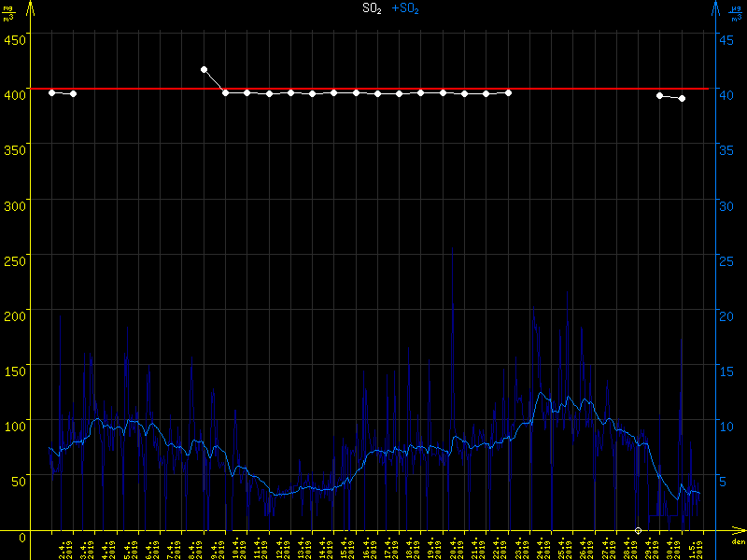Click the 'den' x-axis label

point(738,541)
